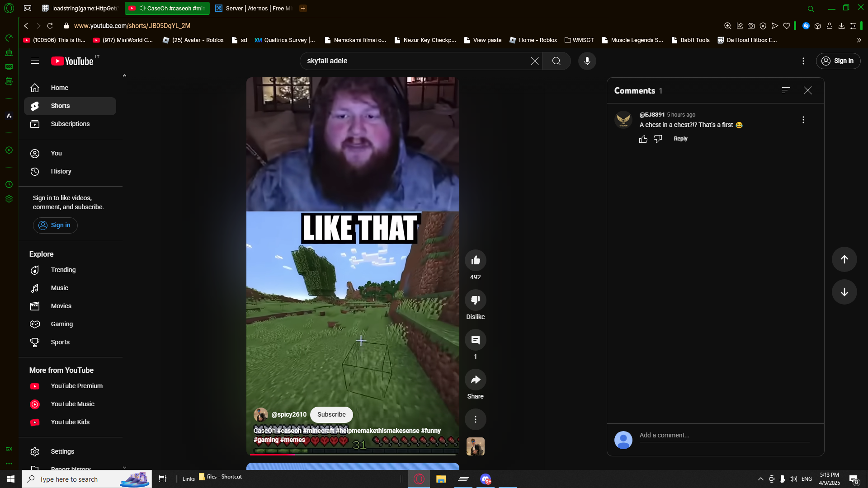Click Sign in button in top header
The height and width of the screenshot is (488, 868).
pos(838,61)
